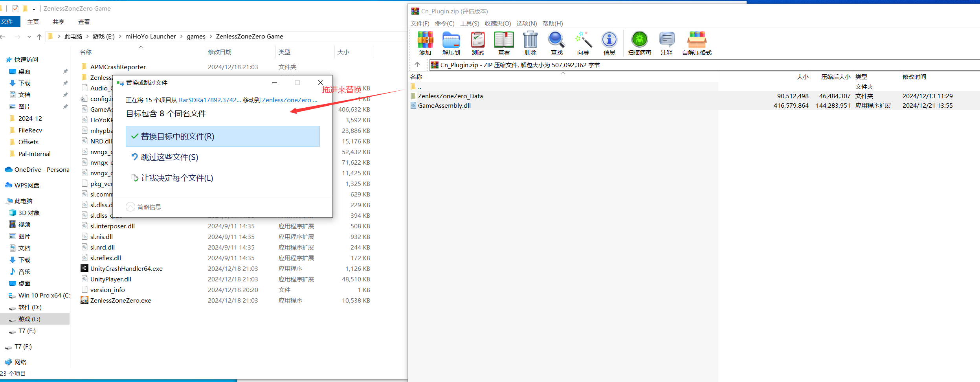Open 3D 对象 in sidebar
This screenshot has width=980, height=382.
pos(25,213)
